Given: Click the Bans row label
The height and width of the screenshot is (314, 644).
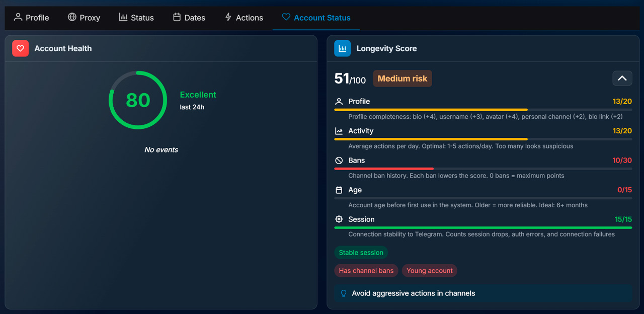Looking at the screenshot, I should 357,161.
